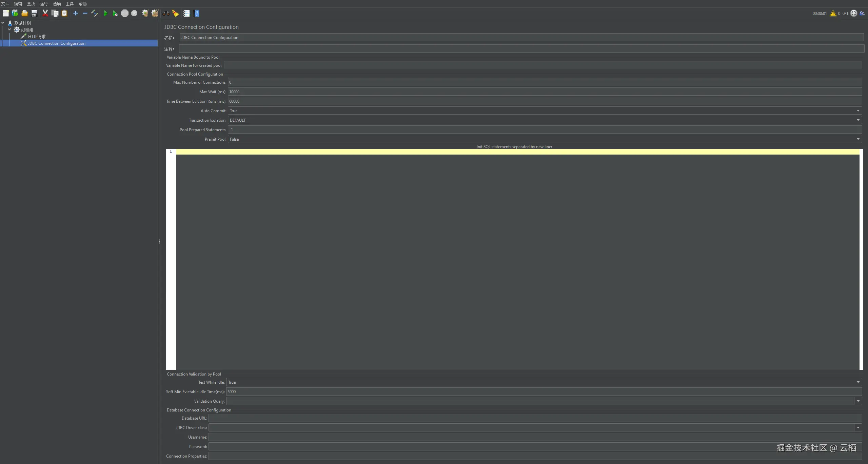Open the Auto Commit dropdown
This screenshot has width=868, height=464.
(x=858, y=111)
